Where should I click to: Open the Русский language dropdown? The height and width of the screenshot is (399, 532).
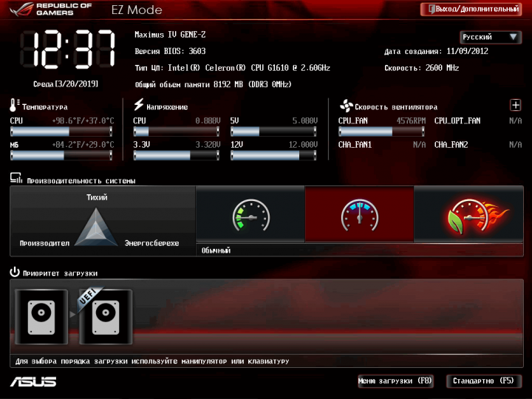click(491, 37)
